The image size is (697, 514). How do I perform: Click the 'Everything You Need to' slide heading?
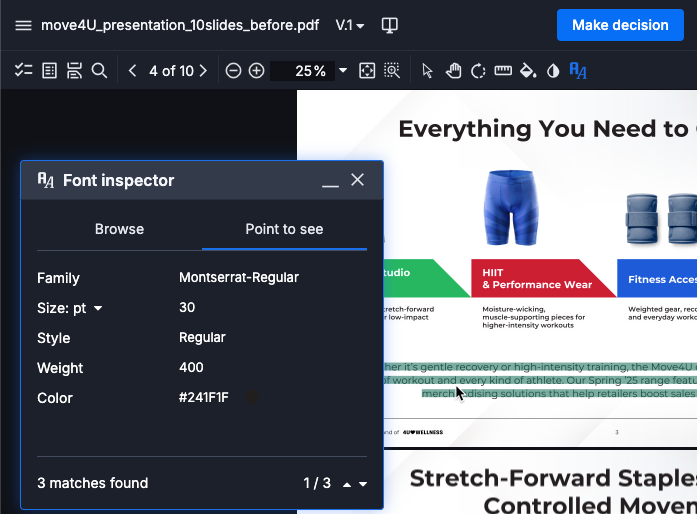click(543, 129)
